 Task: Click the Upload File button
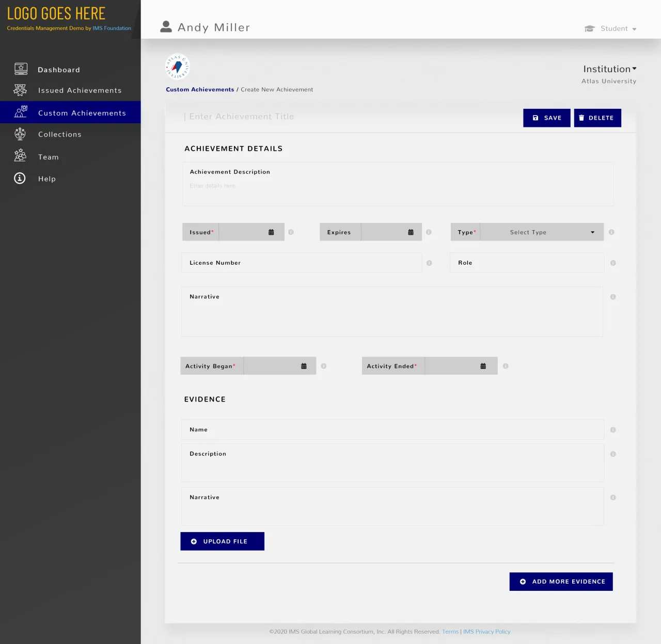tap(223, 541)
